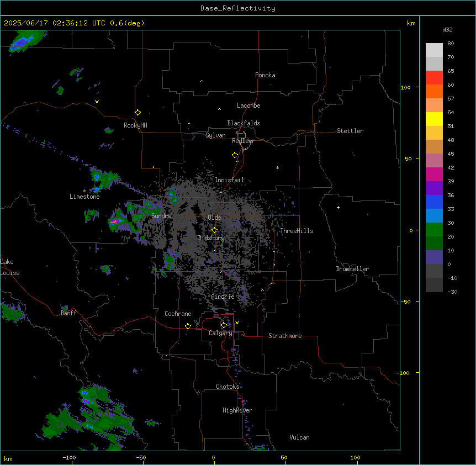Click the Okotoks label
Screen dimensions: 476x465
click(228, 387)
